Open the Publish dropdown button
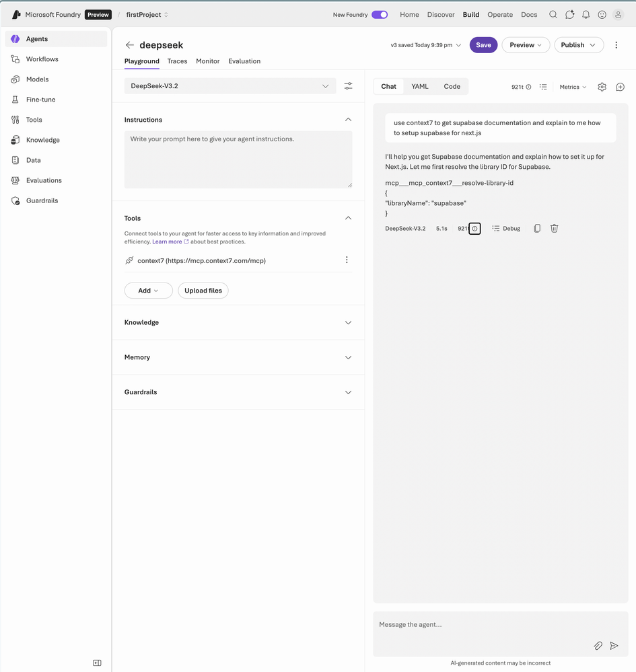The image size is (636, 672). pyautogui.click(x=579, y=45)
